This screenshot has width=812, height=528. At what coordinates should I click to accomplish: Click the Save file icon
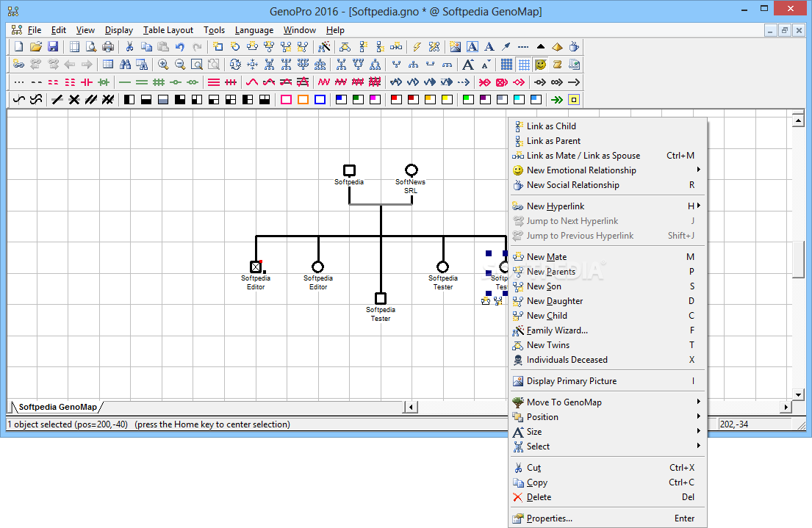click(x=53, y=46)
